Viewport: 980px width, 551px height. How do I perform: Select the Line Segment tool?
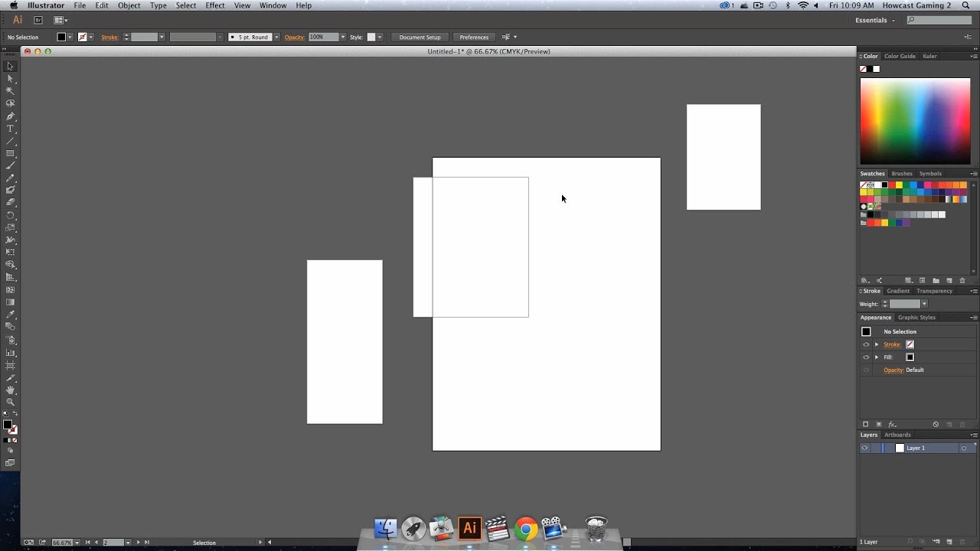(x=11, y=141)
